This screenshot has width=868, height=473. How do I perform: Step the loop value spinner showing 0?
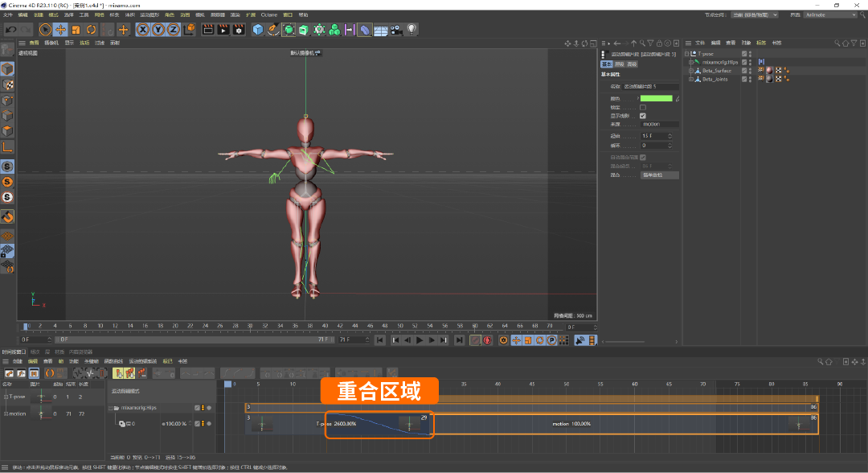point(669,146)
